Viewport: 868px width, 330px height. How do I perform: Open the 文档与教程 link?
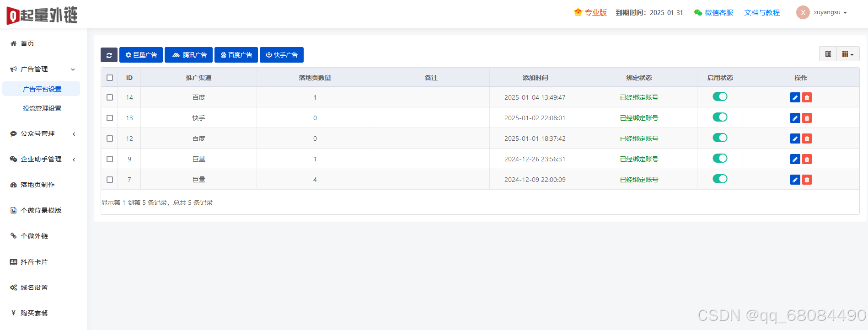(x=762, y=13)
